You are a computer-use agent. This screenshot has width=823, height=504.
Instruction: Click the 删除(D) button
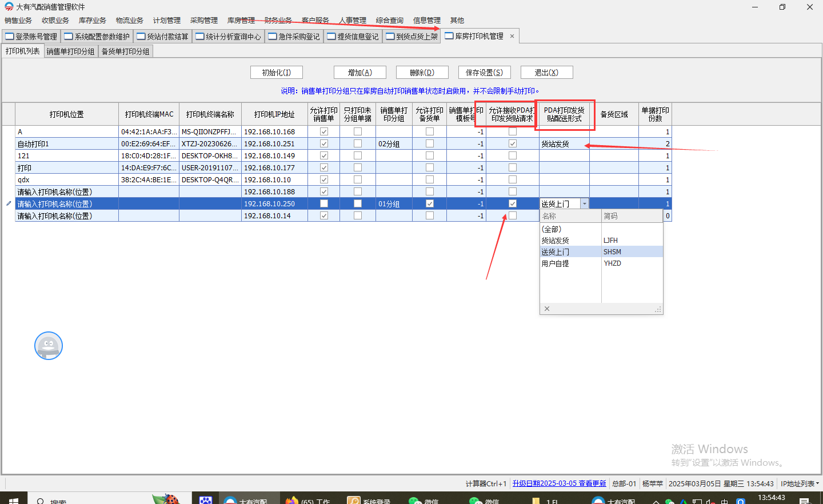point(422,73)
